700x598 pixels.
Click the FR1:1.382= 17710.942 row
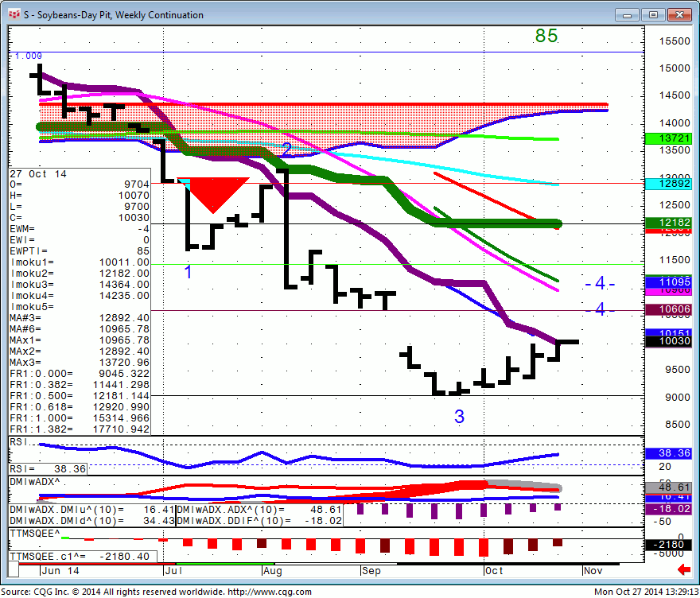click(x=80, y=429)
